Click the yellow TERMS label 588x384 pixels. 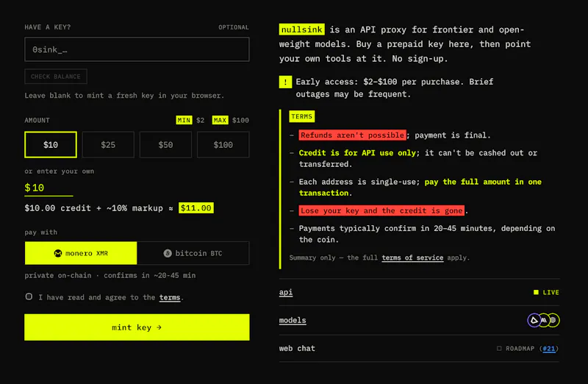click(x=302, y=116)
